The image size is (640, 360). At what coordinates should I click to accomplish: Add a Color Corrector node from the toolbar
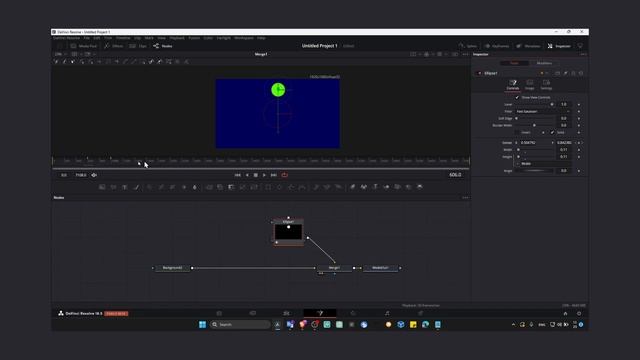tap(150, 187)
